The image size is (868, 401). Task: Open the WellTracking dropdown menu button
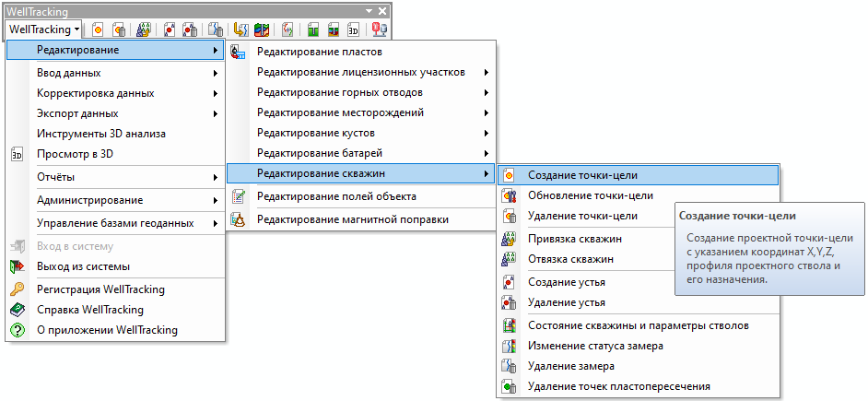[x=43, y=29]
